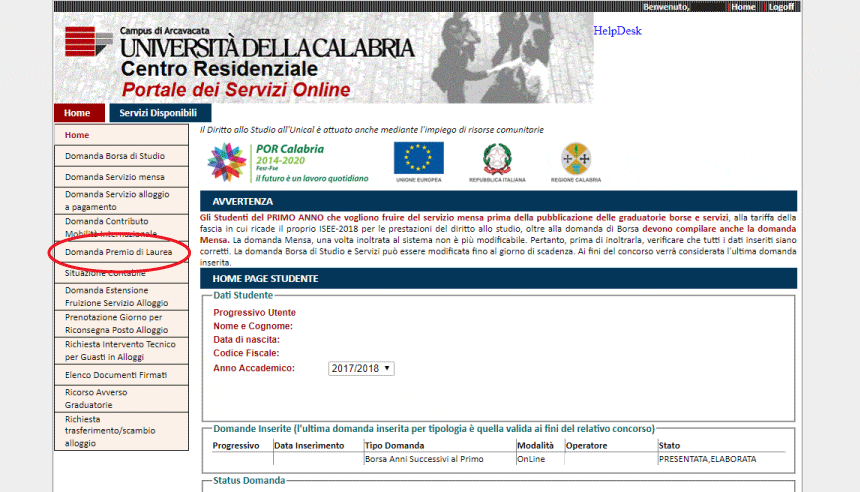
Task: Open the Servizi Disponibili tab
Action: point(160,113)
